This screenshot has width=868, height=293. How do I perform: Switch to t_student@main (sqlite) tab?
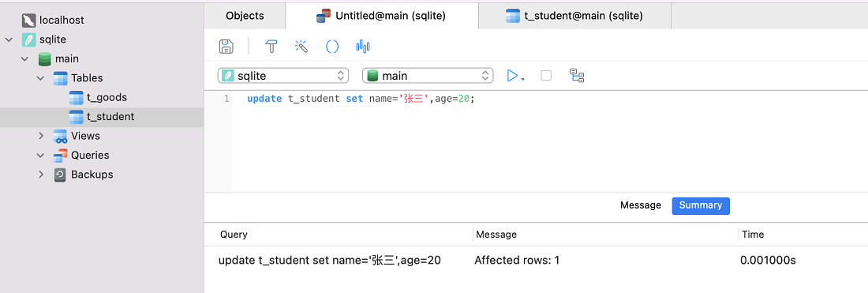point(574,16)
